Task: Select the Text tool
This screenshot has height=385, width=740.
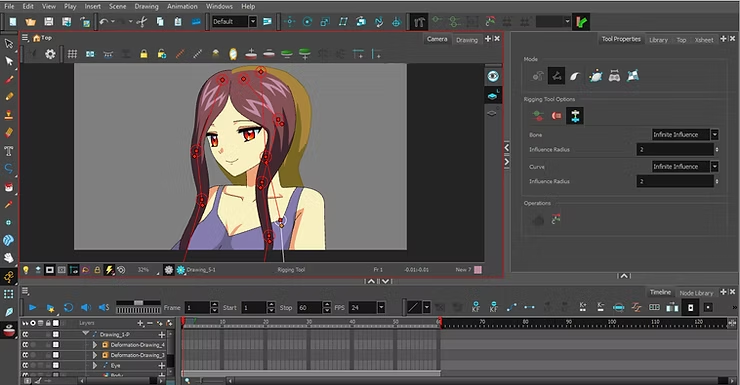Action: (x=8, y=151)
